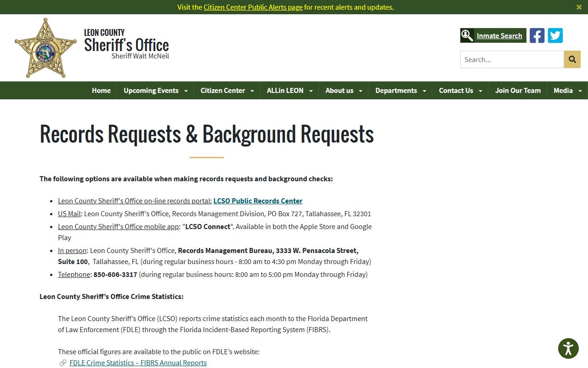The image size is (588, 368).
Task: Open the Contact Us menu
Action: 456,91
